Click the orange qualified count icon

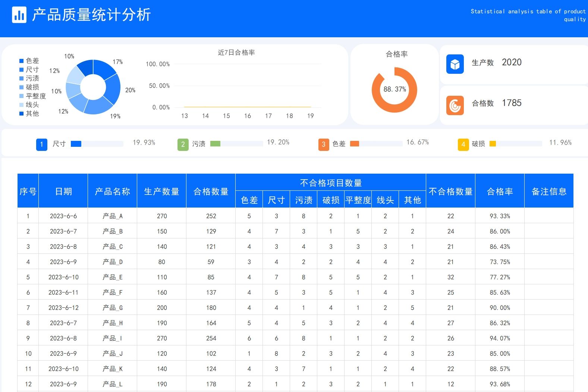tap(455, 105)
